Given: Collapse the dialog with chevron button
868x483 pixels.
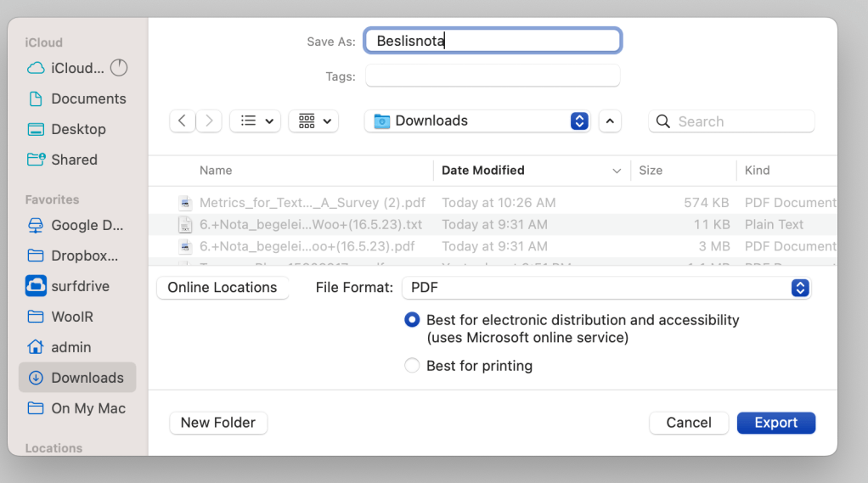Looking at the screenshot, I should [610, 121].
